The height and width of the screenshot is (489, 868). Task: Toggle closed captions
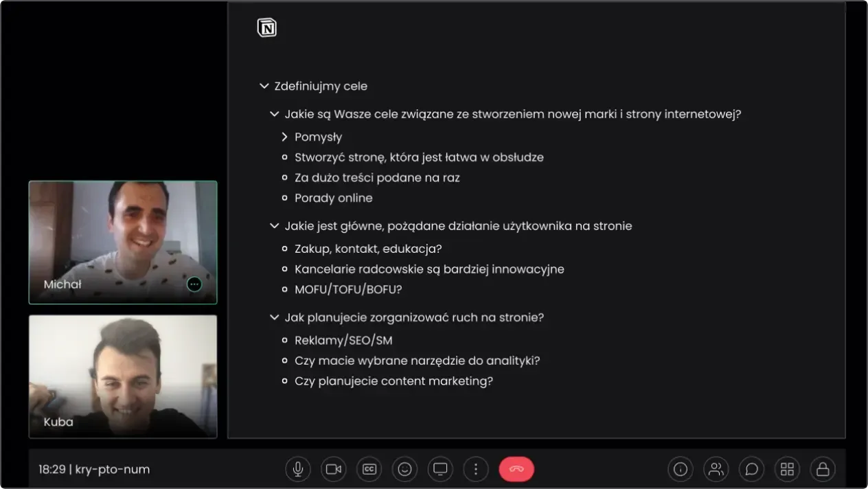pos(369,469)
